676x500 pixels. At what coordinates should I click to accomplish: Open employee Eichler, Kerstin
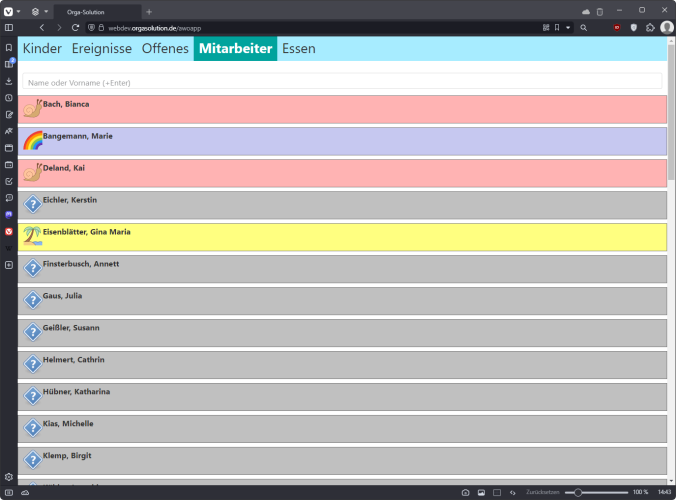coord(342,205)
